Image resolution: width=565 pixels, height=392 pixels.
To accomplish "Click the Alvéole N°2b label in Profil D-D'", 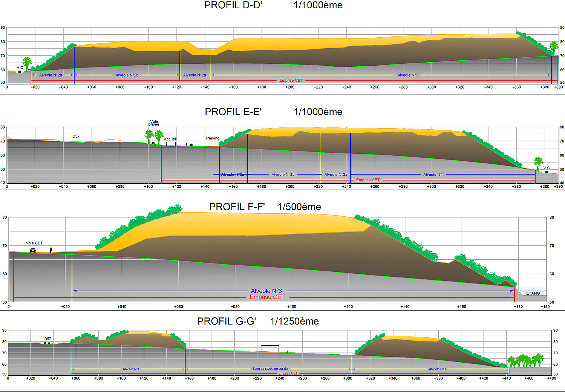I will (x=127, y=75).
